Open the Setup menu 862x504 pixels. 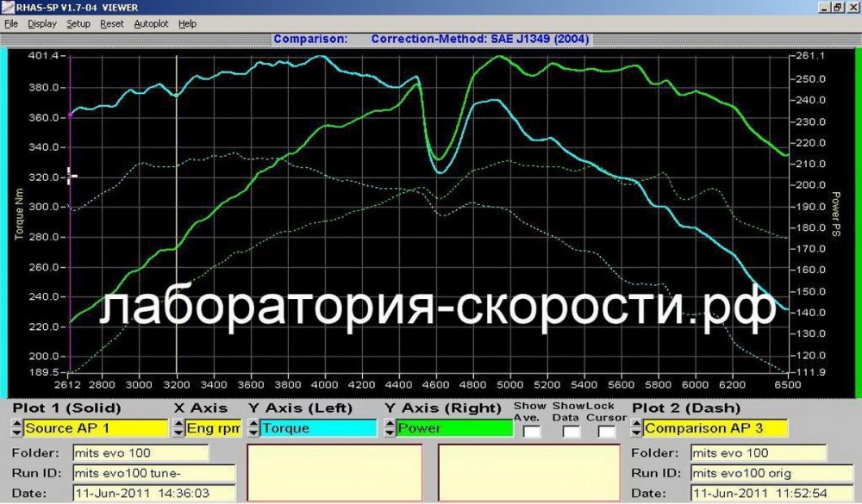click(x=78, y=24)
